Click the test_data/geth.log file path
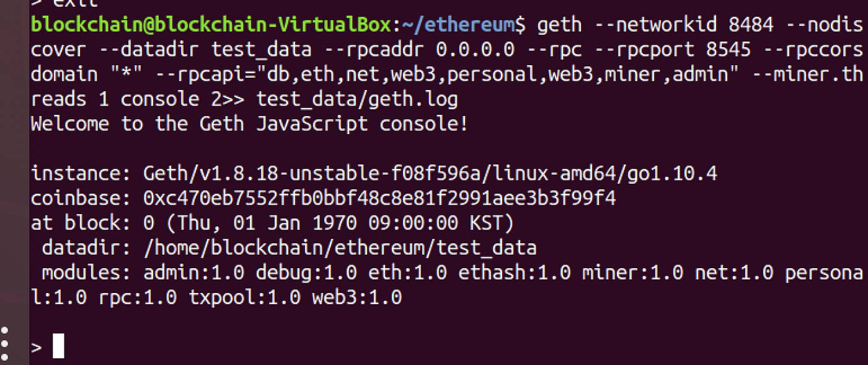868x365 pixels. tap(357, 99)
